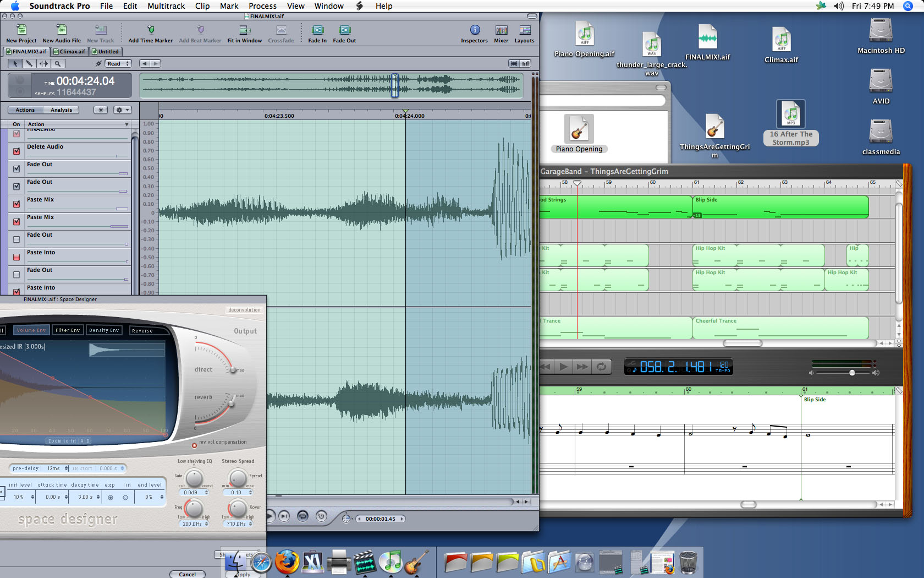Click the Add Time Marker icon
The height and width of the screenshot is (578, 924).
pos(151,30)
